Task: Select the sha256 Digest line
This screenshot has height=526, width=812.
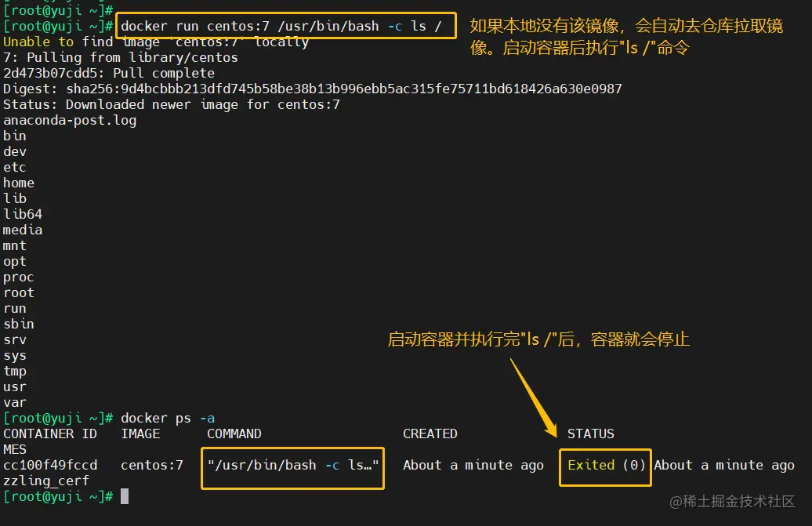Action: [312, 89]
